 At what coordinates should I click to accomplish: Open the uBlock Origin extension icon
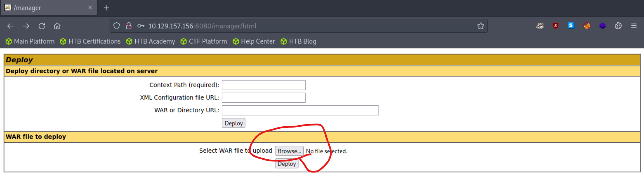[555, 26]
